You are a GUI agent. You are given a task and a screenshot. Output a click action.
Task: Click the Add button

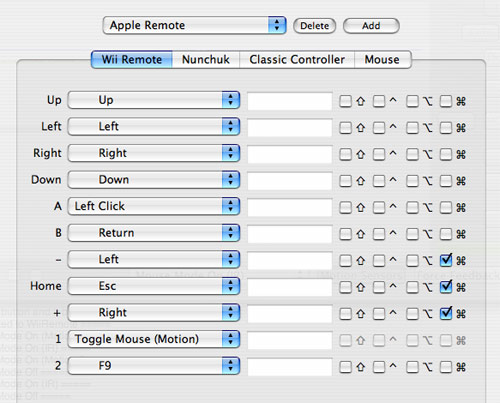pyautogui.click(x=371, y=26)
